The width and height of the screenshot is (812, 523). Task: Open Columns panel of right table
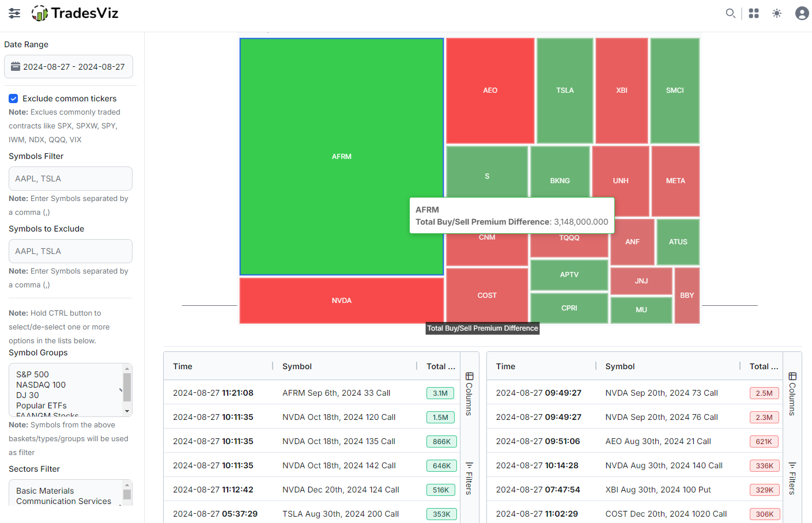coord(792,394)
